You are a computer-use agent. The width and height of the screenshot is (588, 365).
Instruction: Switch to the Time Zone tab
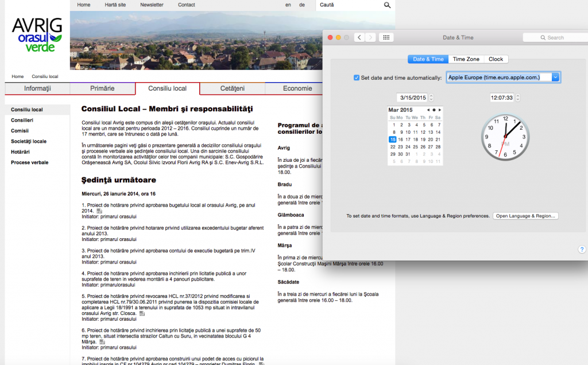466,59
